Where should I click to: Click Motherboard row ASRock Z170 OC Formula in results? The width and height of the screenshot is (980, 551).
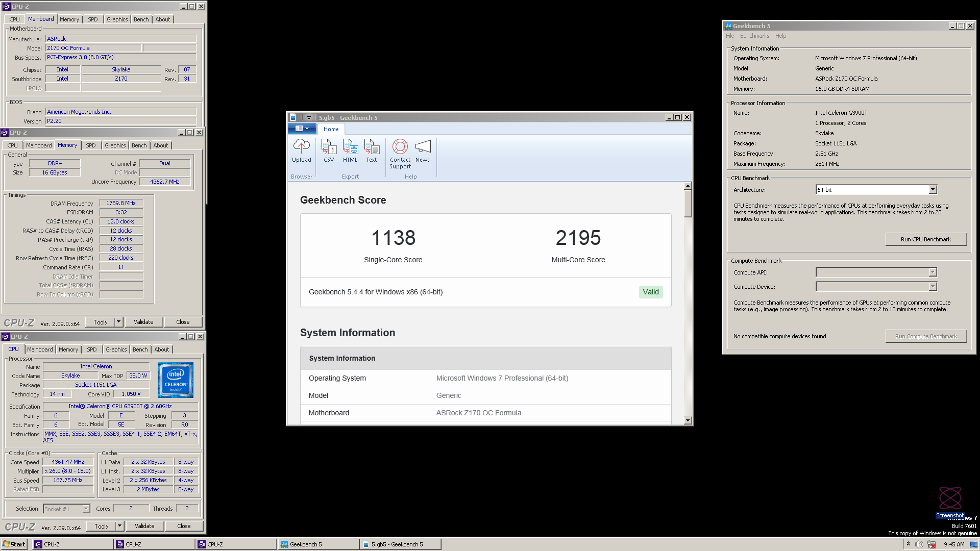click(x=485, y=413)
